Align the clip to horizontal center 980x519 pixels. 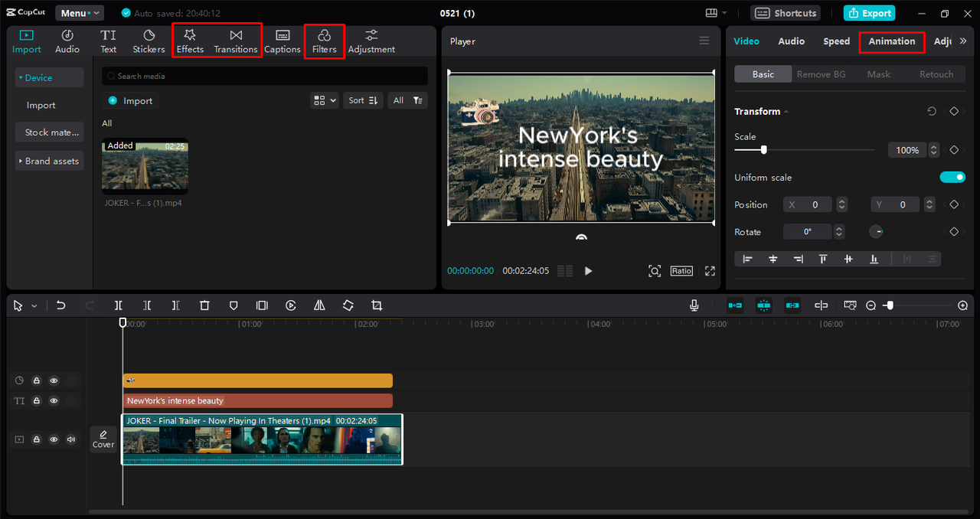[x=773, y=259]
